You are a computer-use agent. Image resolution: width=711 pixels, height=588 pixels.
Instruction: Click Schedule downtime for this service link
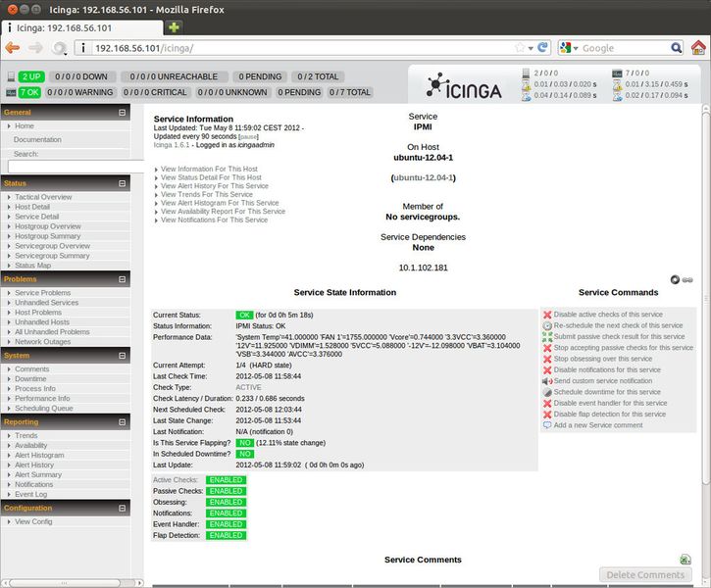pos(607,392)
